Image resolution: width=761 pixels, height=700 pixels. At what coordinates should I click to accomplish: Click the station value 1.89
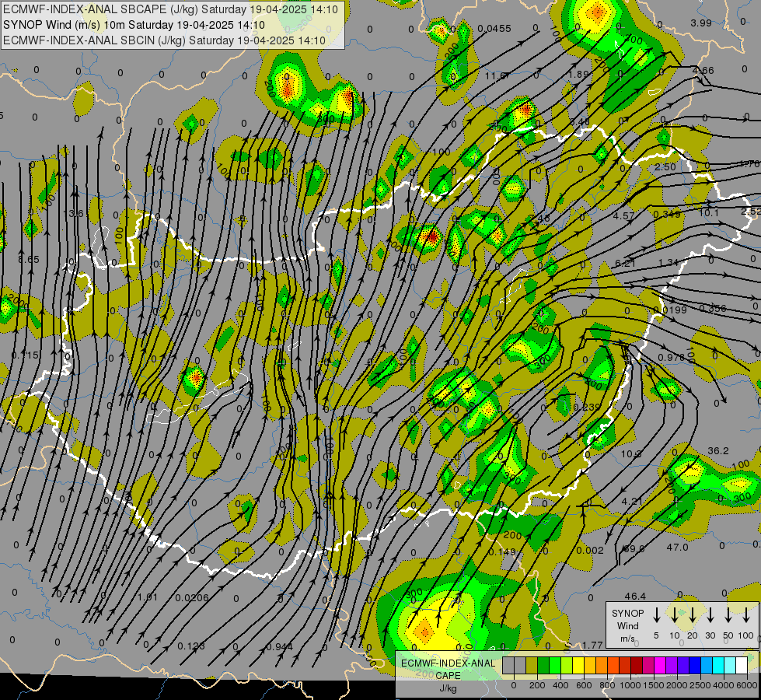tap(578, 75)
